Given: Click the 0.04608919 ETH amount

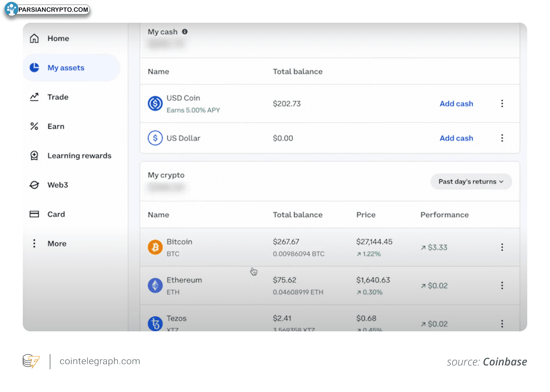Looking at the screenshot, I should 298,292.
